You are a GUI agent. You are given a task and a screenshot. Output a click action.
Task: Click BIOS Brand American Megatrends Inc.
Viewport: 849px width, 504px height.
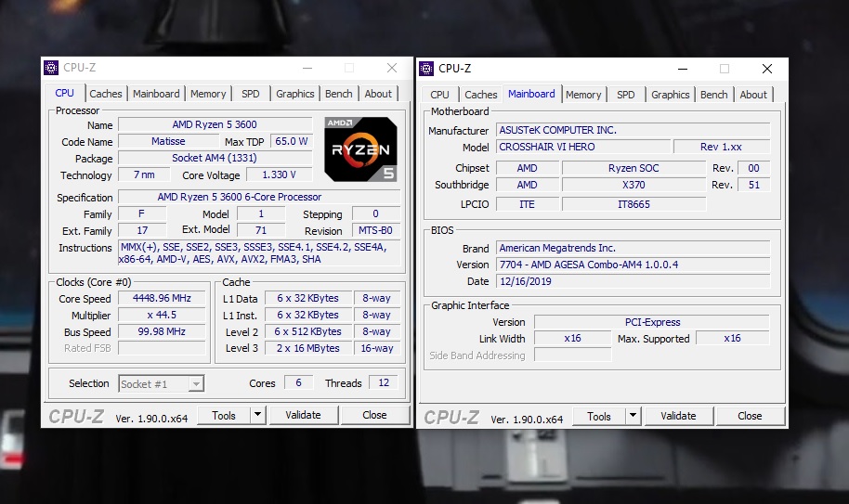[x=633, y=248]
